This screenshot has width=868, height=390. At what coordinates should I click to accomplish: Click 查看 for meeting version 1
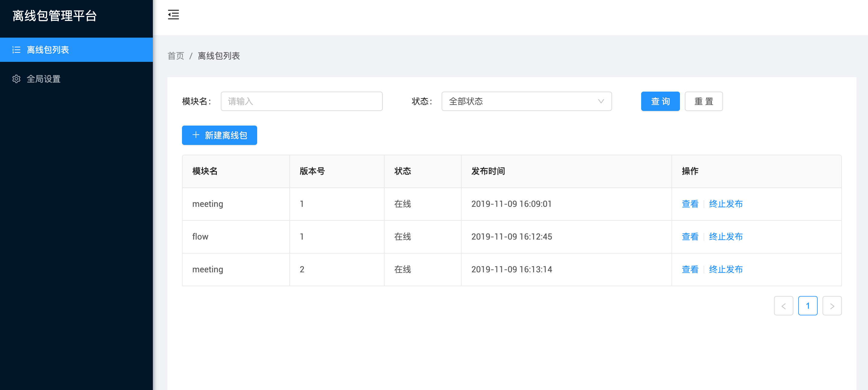pyautogui.click(x=689, y=204)
